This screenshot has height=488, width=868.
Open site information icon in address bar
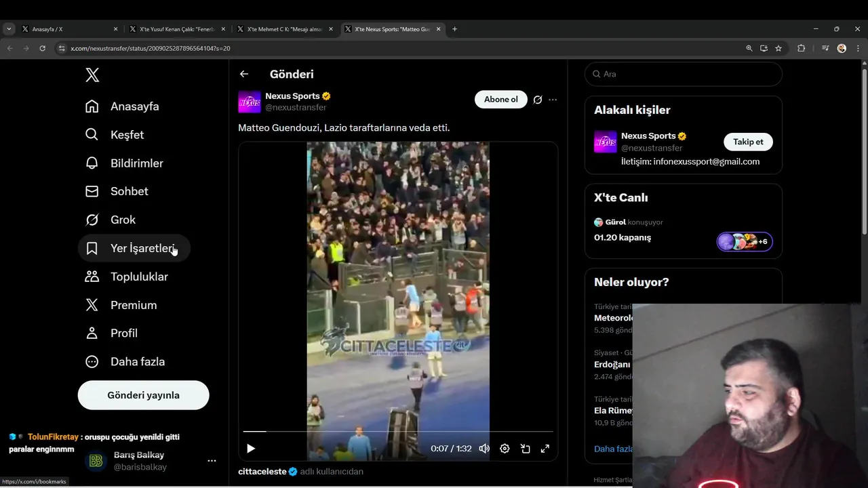pyautogui.click(x=62, y=49)
